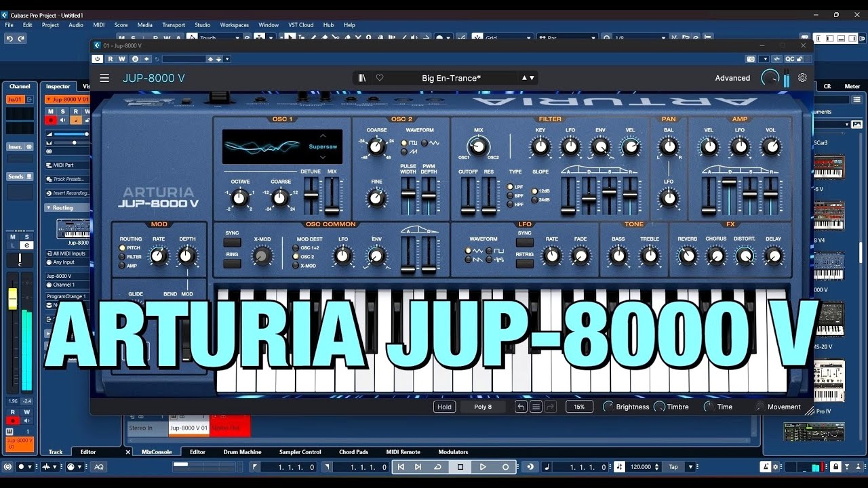The image size is (868, 488).
Task: Click the transport Play button
Action: pyautogui.click(x=483, y=467)
